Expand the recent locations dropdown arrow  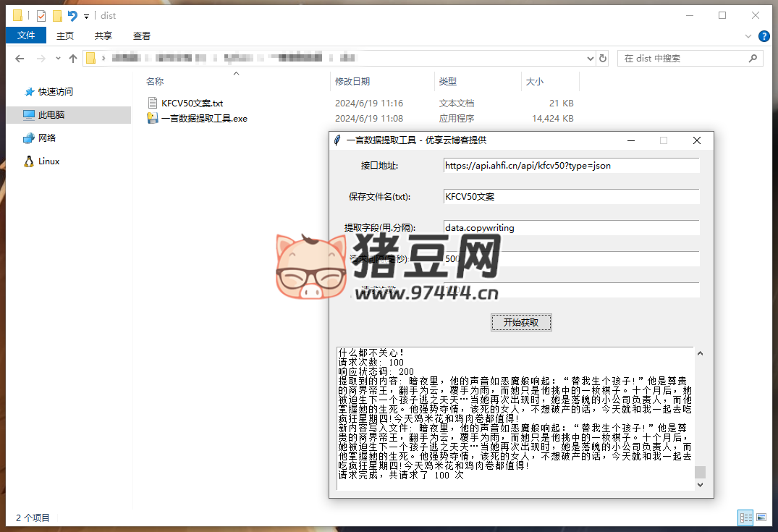(x=57, y=59)
